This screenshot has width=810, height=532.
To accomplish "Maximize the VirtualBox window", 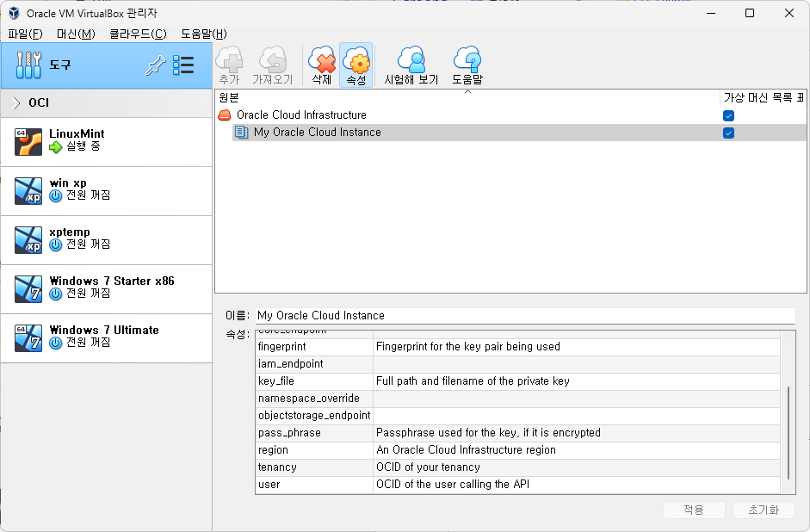I will [750, 14].
